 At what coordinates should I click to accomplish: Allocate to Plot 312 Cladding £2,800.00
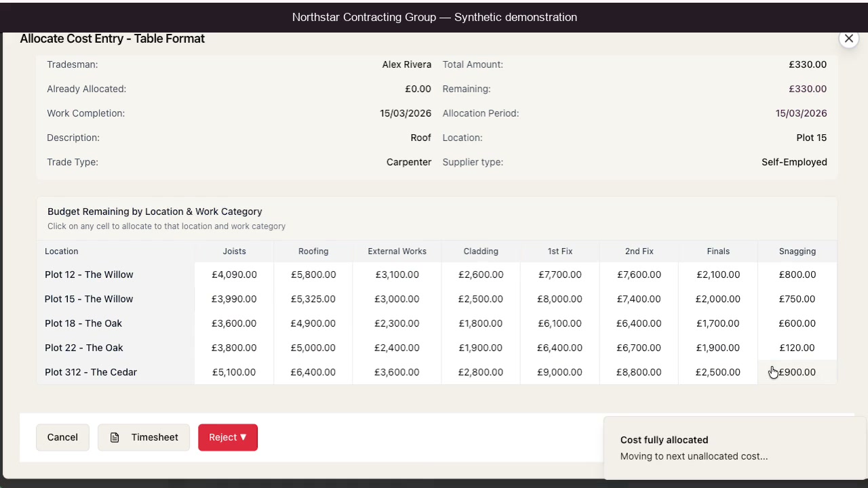click(x=481, y=372)
